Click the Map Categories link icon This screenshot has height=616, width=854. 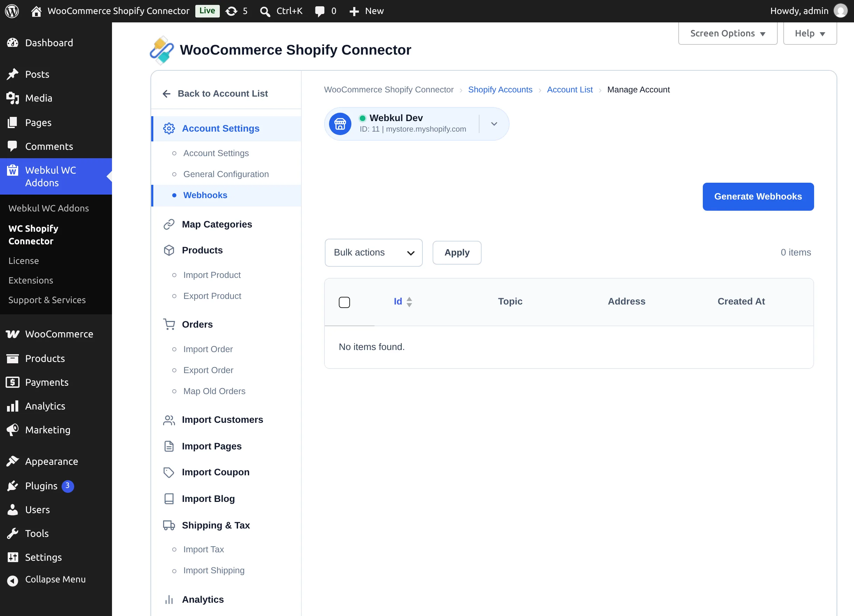pos(169,224)
